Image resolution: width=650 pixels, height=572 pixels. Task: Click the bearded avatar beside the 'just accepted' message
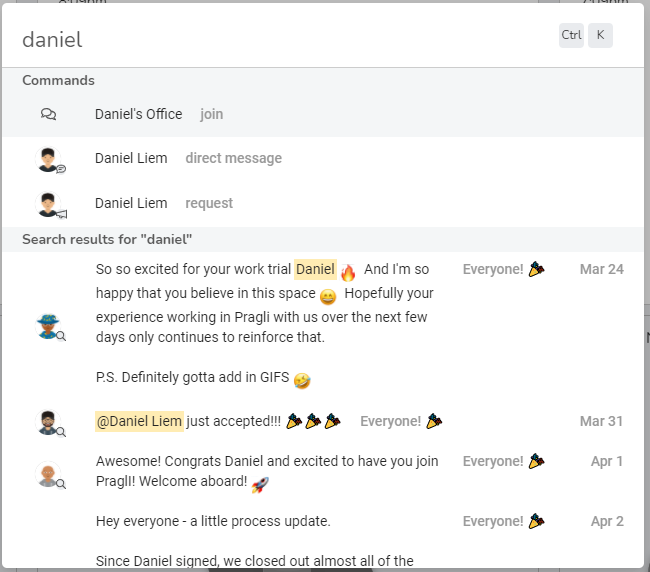coord(49,422)
